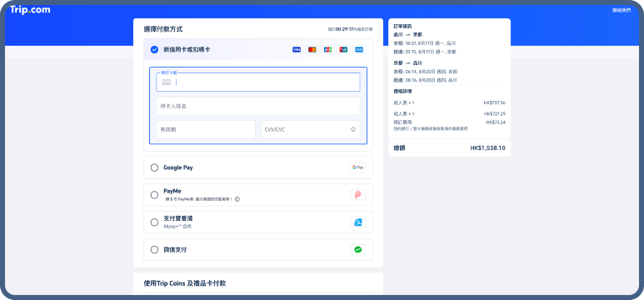Image resolution: width=644 pixels, height=300 pixels.
Task: Focus the card number input field
Action: click(258, 82)
